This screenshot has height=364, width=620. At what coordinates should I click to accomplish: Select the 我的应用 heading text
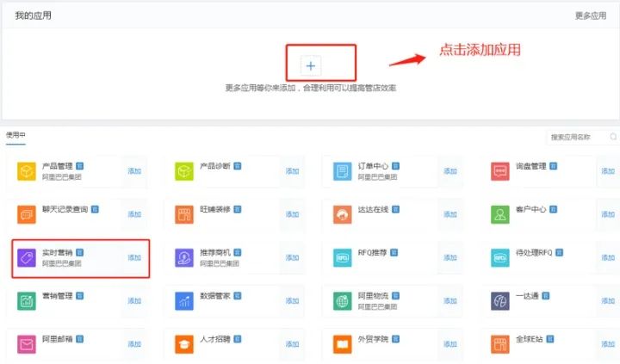[34, 15]
